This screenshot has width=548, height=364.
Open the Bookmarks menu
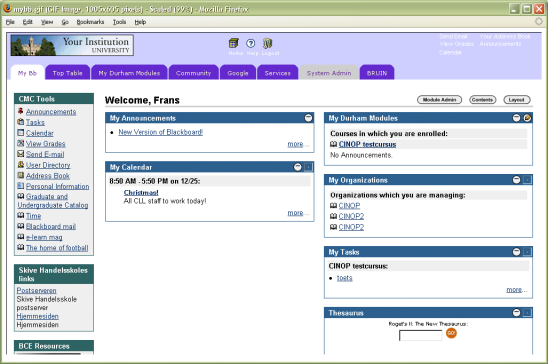tap(90, 22)
